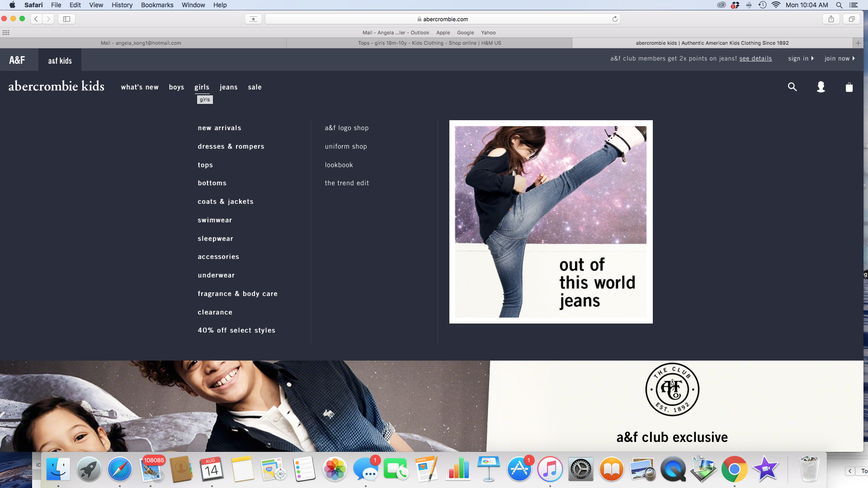The width and height of the screenshot is (868, 488).
Task: Open the shopping bag icon
Action: point(849,87)
